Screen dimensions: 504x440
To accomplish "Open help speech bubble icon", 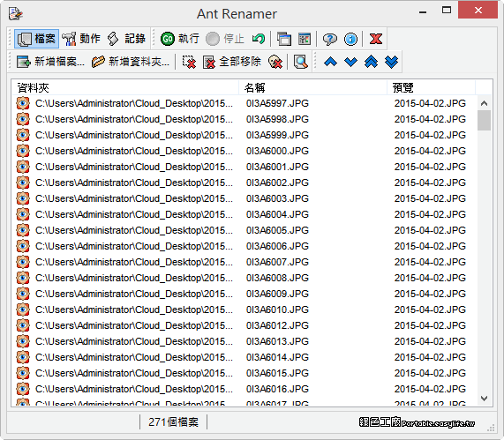I will pos(330,39).
